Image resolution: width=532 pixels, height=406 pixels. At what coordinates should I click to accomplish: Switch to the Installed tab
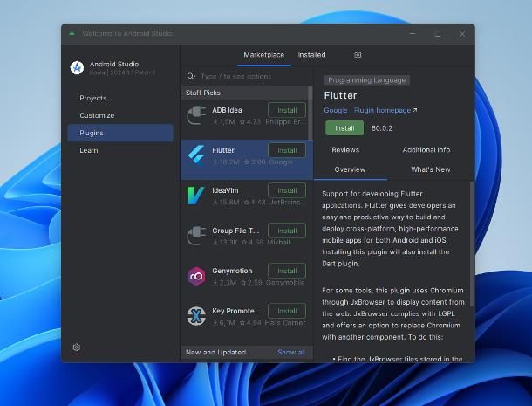312,55
